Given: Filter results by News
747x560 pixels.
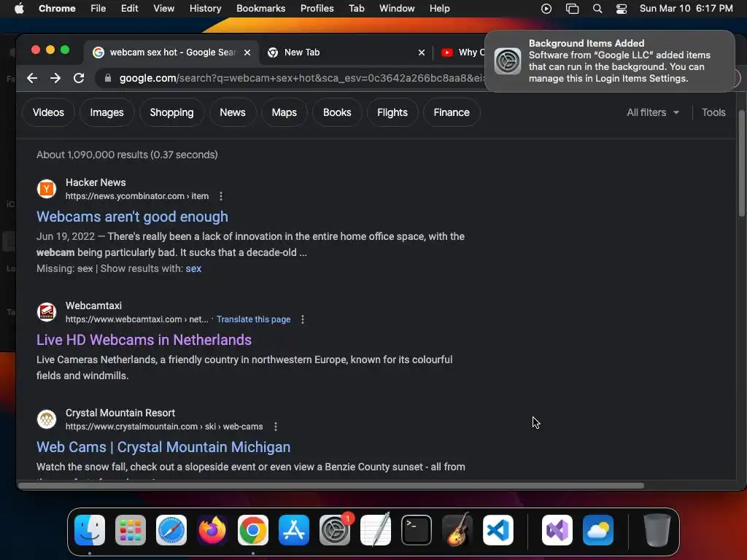Looking at the screenshot, I should 233,112.
